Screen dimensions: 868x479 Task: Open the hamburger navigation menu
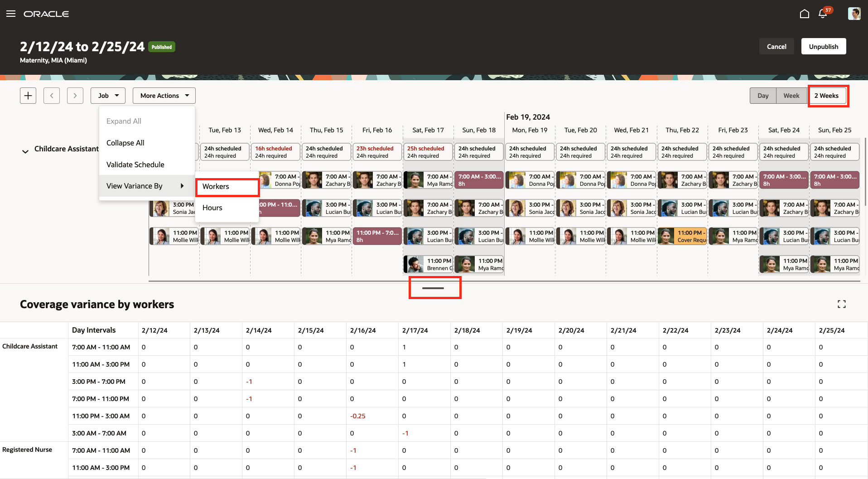coord(11,14)
